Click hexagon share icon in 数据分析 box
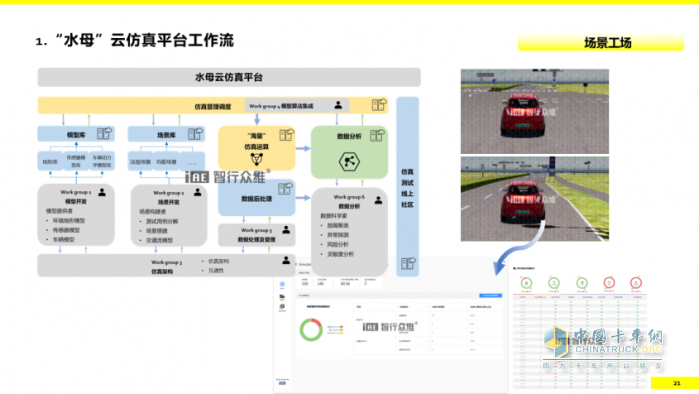Image resolution: width=699 pixels, height=394 pixels. pos(349,162)
